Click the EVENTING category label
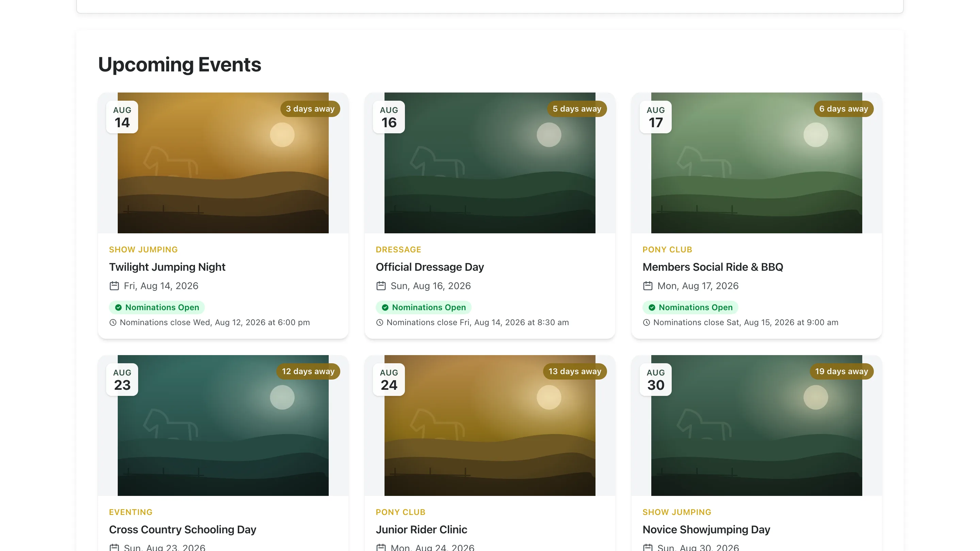The image size is (980, 551). [x=130, y=512]
